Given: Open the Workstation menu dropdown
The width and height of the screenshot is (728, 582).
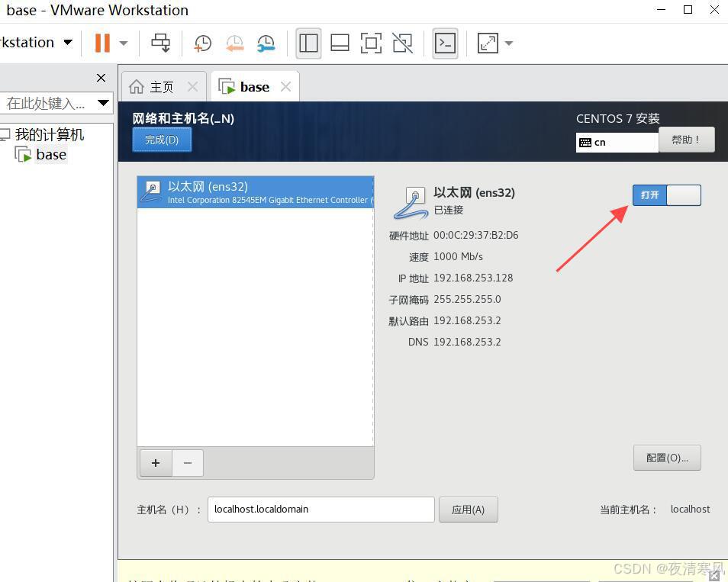Looking at the screenshot, I should tap(68, 42).
